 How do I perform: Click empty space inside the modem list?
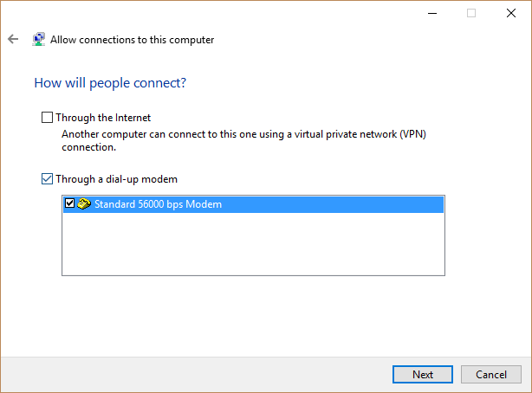pyautogui.click(x=254, y=244)
